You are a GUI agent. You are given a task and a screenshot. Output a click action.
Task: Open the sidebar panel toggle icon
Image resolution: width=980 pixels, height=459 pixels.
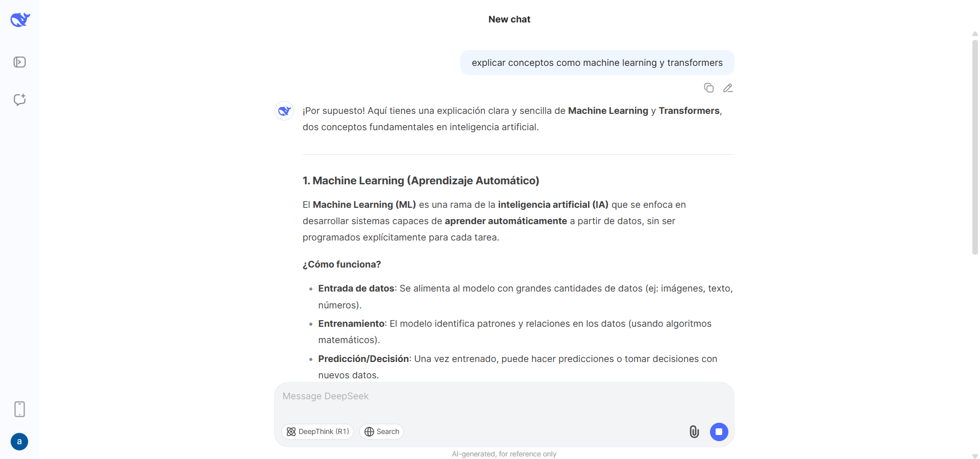click(19, 62)
